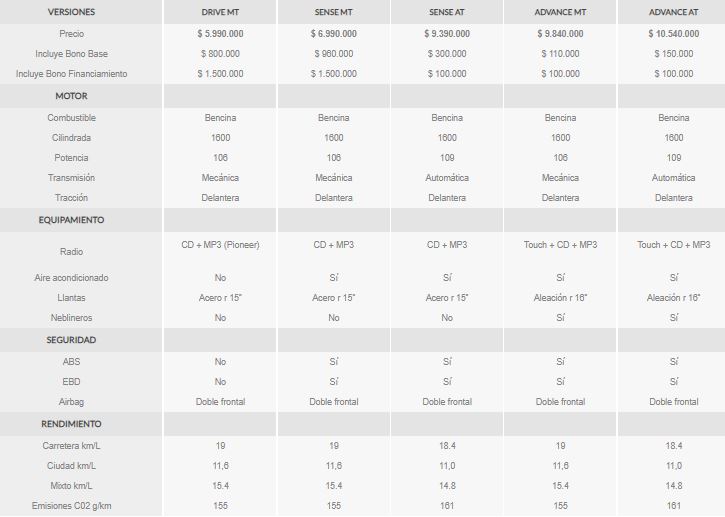Click the MOTOR section header
This screenshot has height=517, width=725.
pos(71,96)
